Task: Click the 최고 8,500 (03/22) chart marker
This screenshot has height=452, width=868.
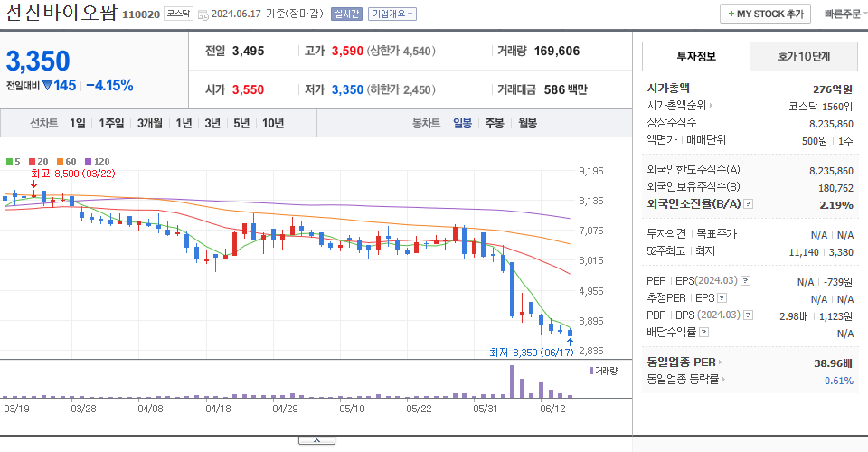Action: coord(72,174)
